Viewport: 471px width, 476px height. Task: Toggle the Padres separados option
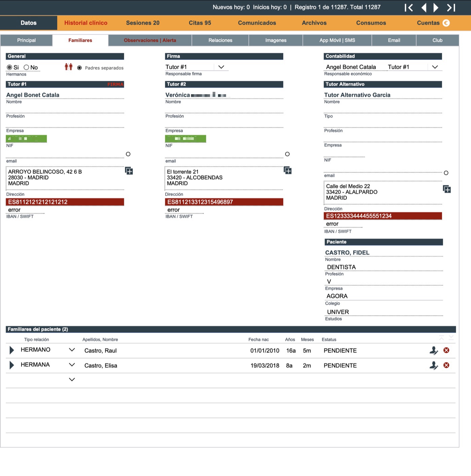[x=79, y=68]
